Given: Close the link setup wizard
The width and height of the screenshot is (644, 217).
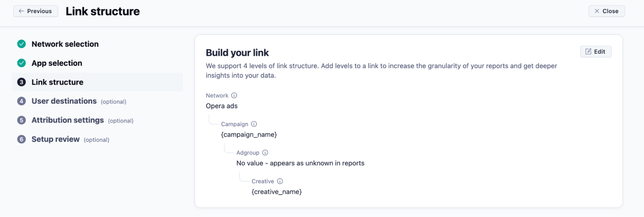Looking at the screenshot, I should (x=606, y=11).
